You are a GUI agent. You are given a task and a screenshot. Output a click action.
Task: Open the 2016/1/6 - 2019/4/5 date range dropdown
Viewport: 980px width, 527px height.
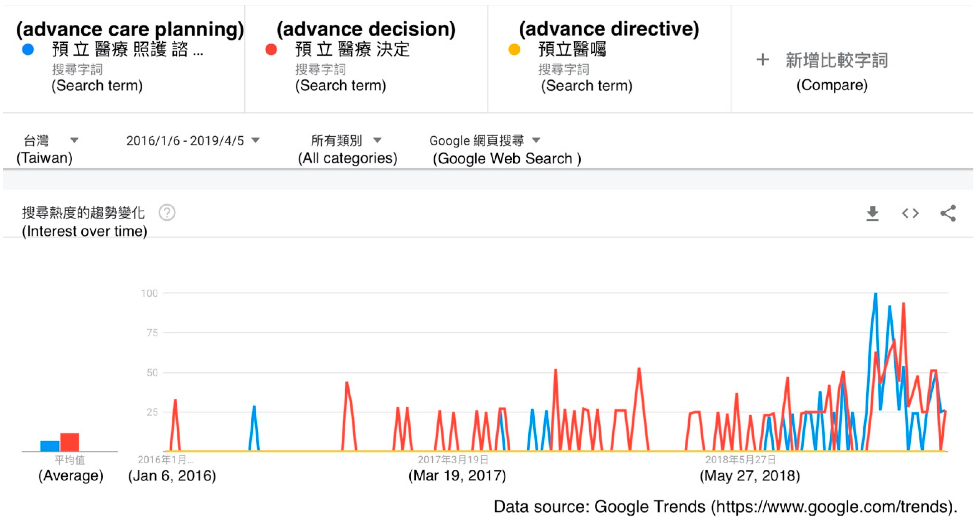(256, 140)
